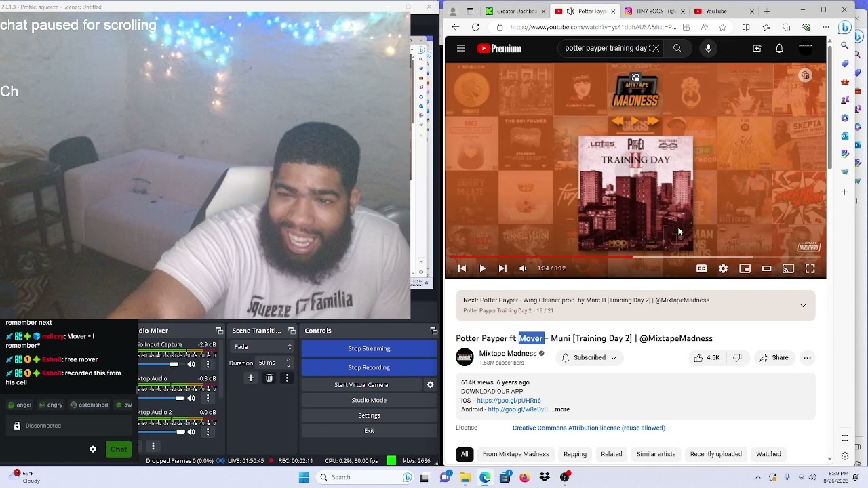Image resolution: width=868 pixels, height=488 pixels.
Task: Mute the Input Capture audio source
Action: [191, 365]
